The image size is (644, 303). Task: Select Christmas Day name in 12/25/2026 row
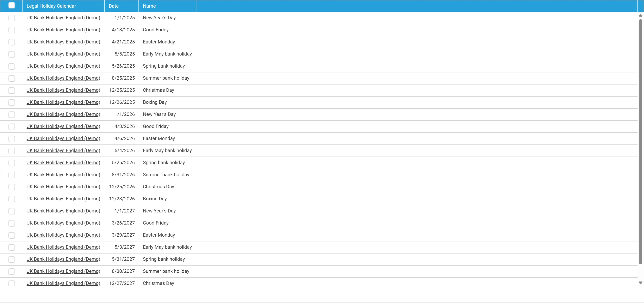pyautogui.click(x=159, y=187)
